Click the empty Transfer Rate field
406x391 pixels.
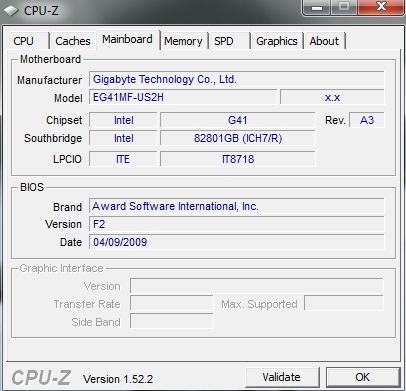click(x=172, y=304)
